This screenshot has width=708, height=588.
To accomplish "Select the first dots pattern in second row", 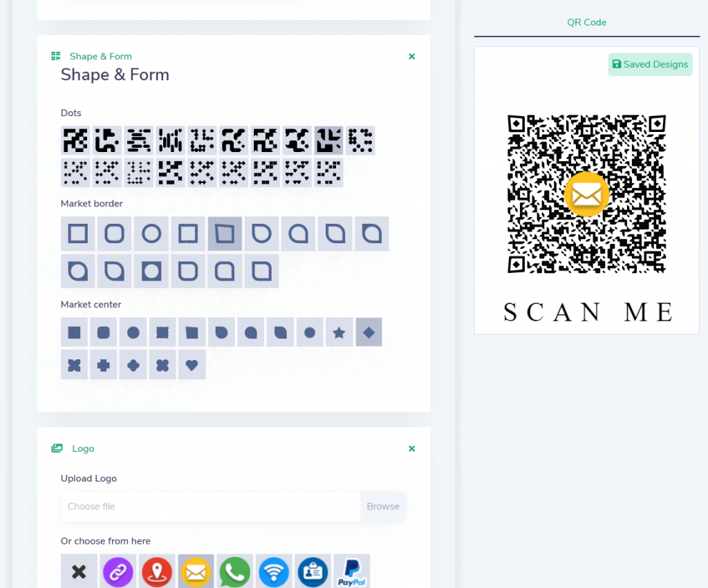I will click(x=75, y=172).
